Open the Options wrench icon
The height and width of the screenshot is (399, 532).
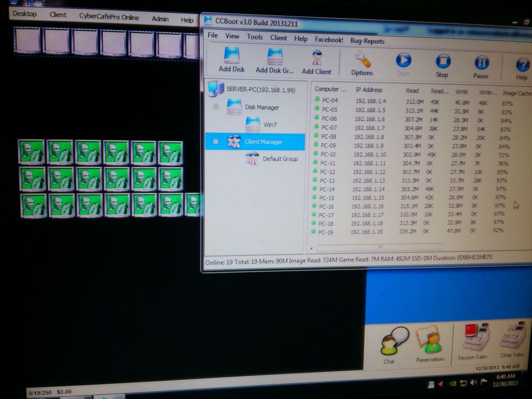(x=362, y=63)
